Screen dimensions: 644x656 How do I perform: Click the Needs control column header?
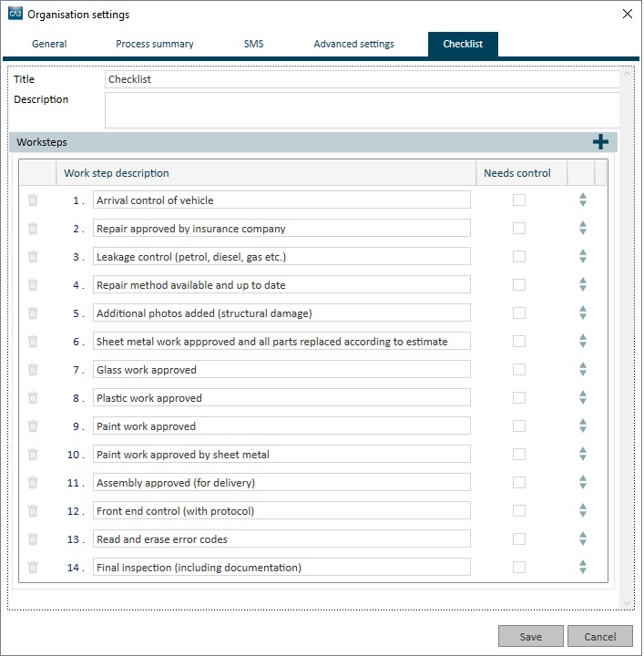522,173
